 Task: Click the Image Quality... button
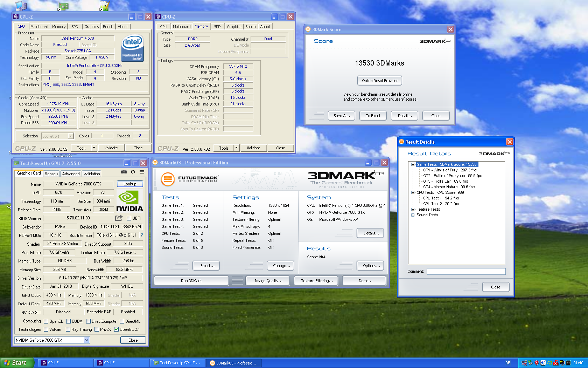(x=268, y=281)
